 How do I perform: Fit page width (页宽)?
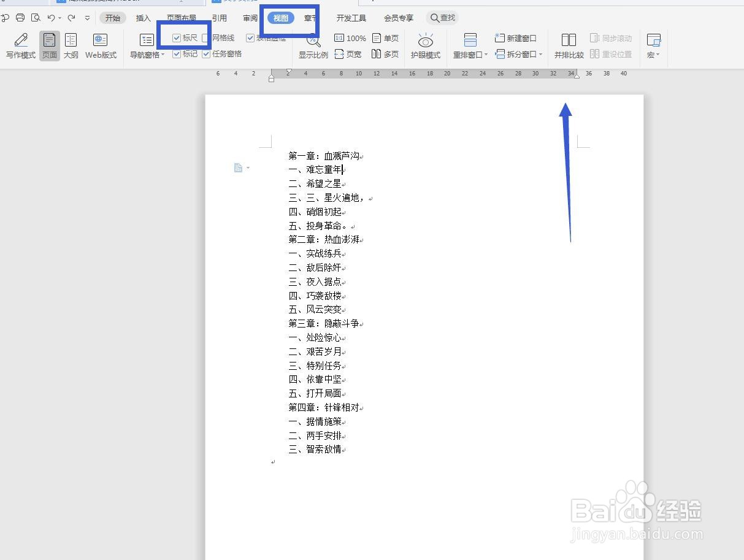pos(348,54)
